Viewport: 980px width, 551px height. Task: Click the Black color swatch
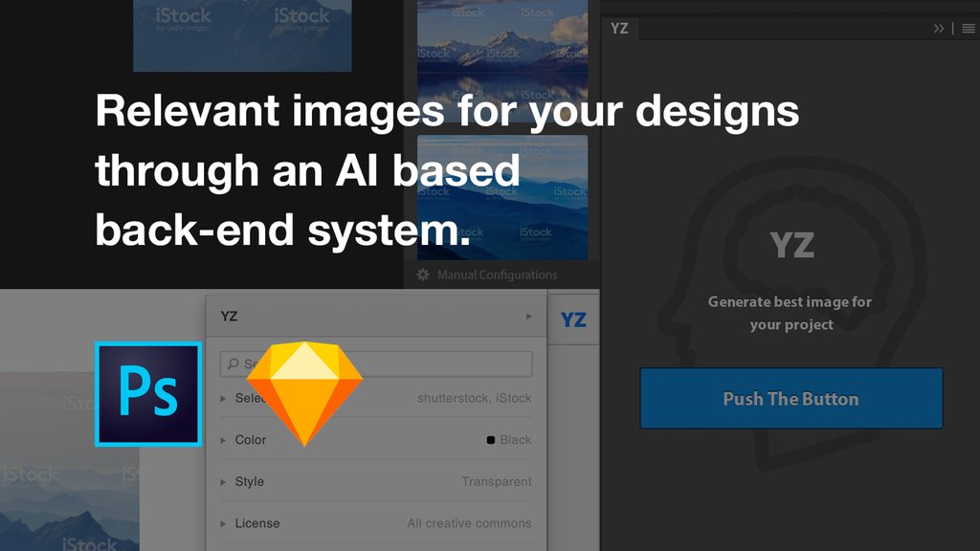491,440
